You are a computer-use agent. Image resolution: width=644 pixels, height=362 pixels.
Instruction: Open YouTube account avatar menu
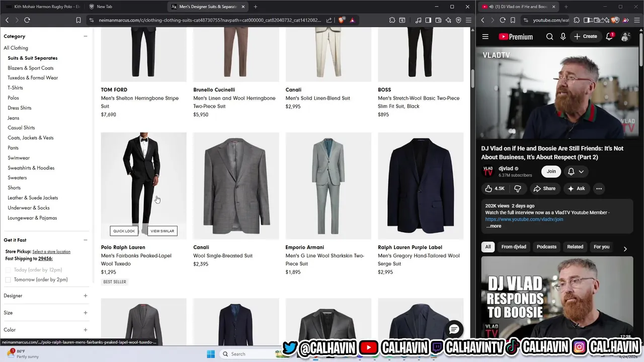click(x=625, y=37)
